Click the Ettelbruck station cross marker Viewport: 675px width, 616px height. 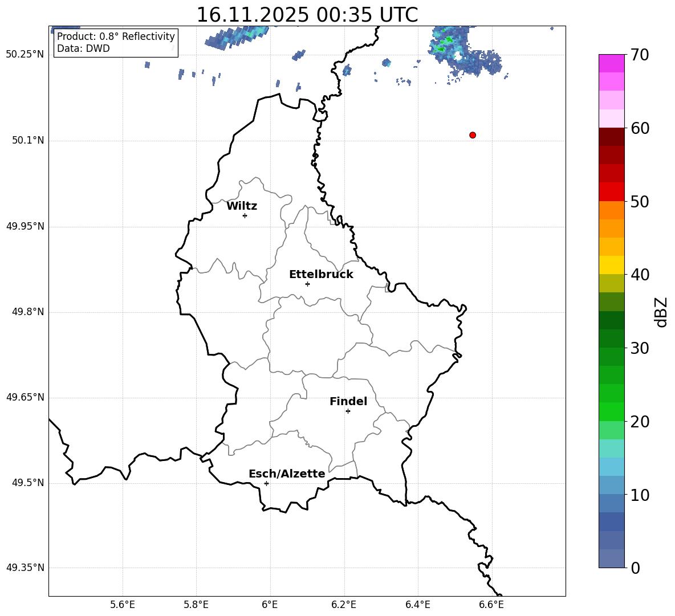coord(307,284)
